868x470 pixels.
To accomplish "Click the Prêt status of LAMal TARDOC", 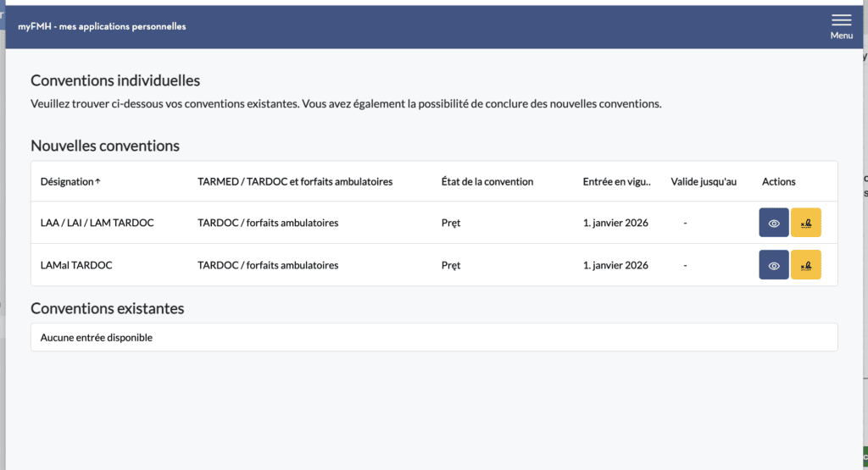I will coord(451,265).
